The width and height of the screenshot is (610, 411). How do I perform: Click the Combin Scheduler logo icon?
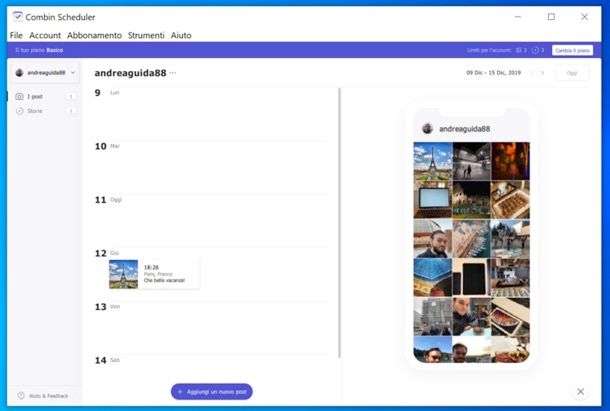[18, 17]
